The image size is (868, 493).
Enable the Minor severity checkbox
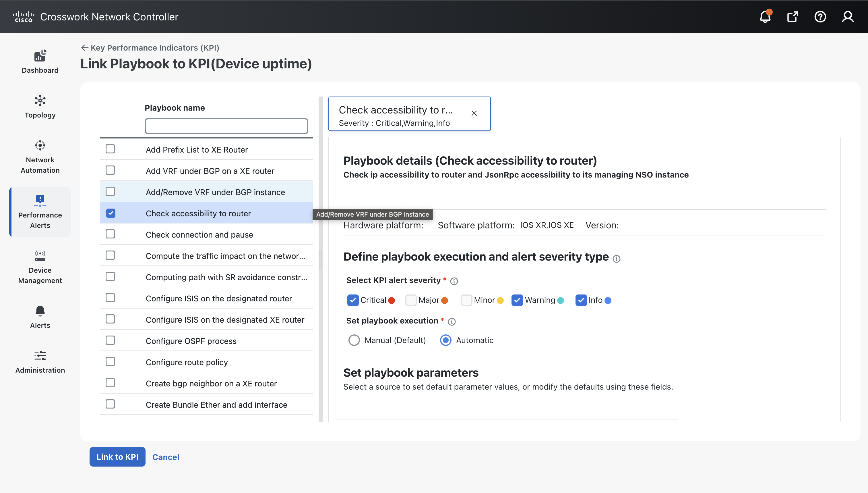tap(467, 300)
